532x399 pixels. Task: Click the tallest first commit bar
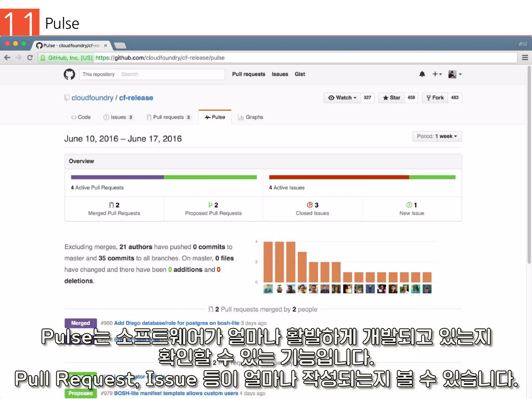point(268,262)
